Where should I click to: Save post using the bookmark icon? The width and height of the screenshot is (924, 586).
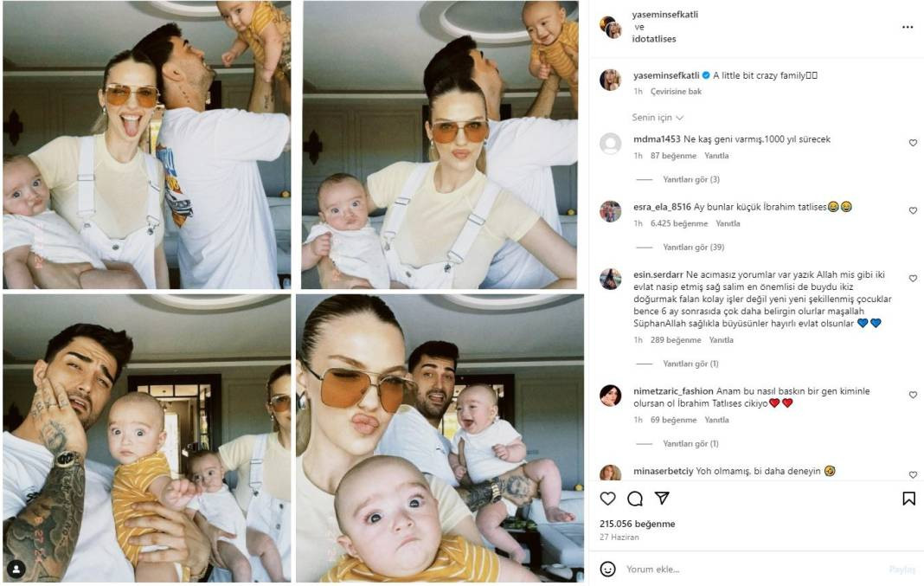pos(908,499)
